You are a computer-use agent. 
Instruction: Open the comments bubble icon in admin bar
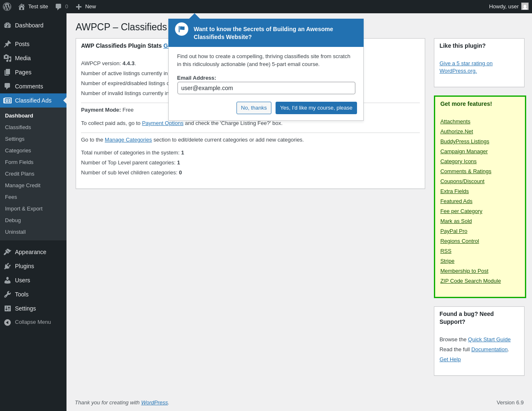[x=59, y=7]
